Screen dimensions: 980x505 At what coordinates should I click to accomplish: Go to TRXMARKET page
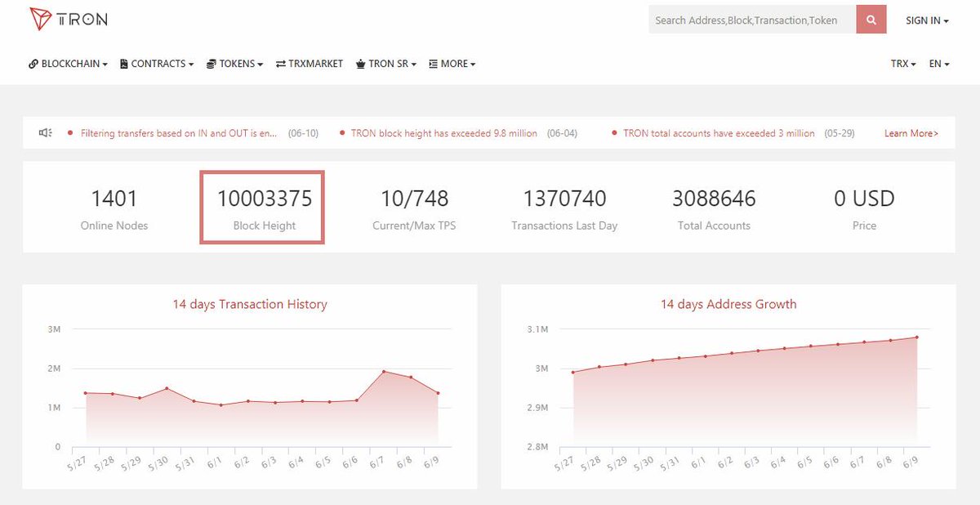coord(310,64)
